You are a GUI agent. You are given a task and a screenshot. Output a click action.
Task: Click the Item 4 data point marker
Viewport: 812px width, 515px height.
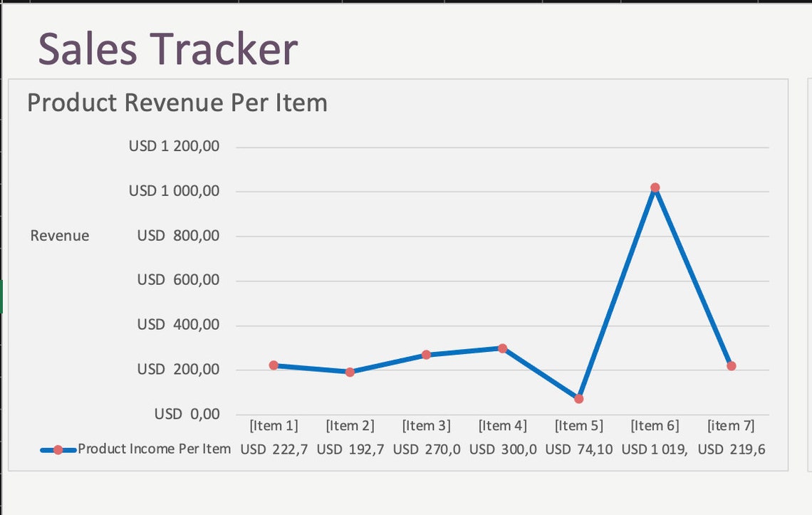click(504, 348)
